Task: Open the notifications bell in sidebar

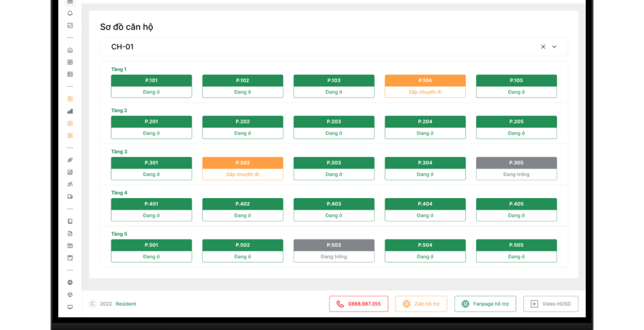Action: point(70,13)
